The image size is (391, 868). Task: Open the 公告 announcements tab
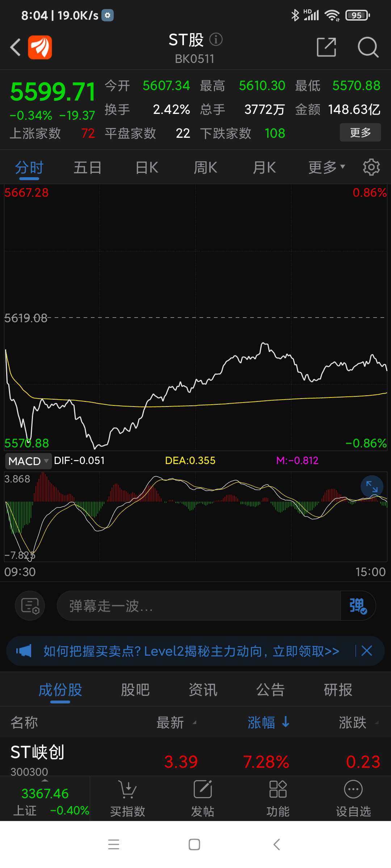[270, 690]
